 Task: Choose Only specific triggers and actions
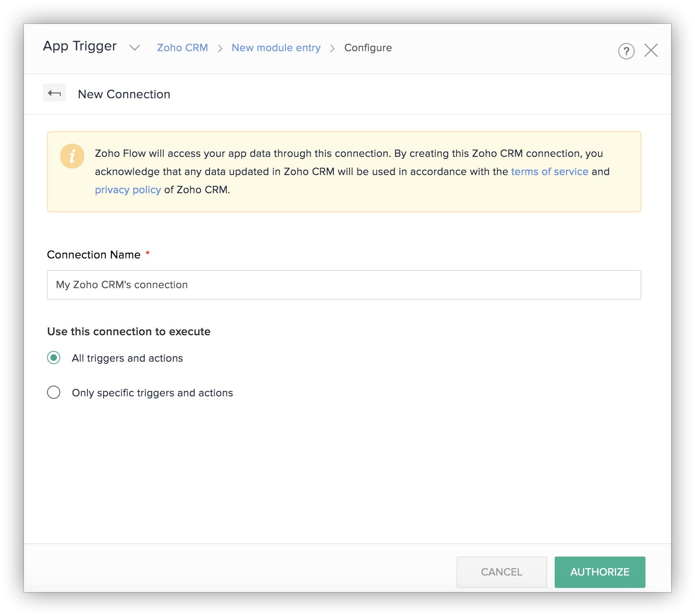pos(54,392)
